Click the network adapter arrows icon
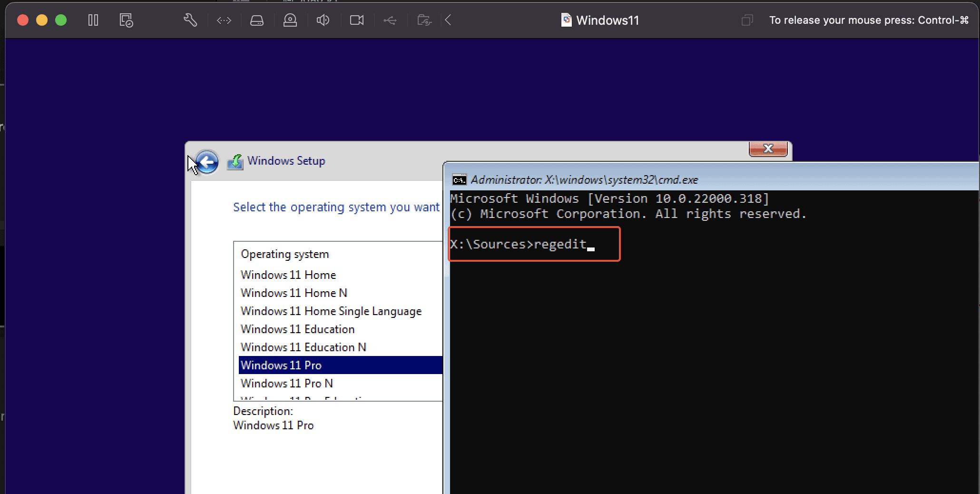Viewport: 980px width, 494px height. coord(224,20)
